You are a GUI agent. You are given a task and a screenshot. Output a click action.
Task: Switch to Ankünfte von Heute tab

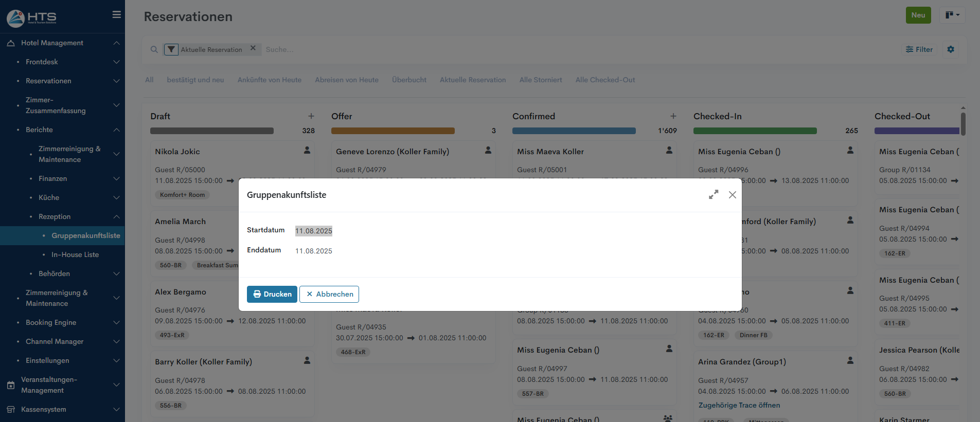pyautogui.click(x=270, y=80)
